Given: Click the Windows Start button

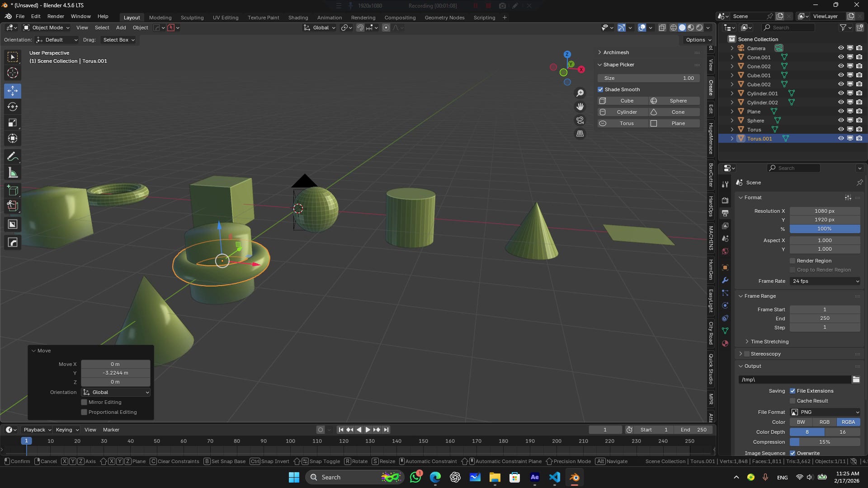Looking at the screenshot, I should 294,477.
